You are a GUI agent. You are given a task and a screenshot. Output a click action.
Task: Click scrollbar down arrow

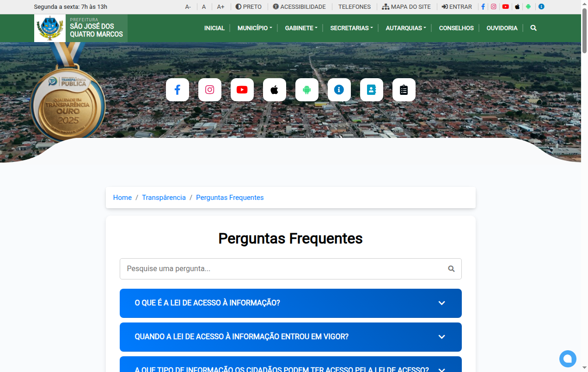point(584,368)
